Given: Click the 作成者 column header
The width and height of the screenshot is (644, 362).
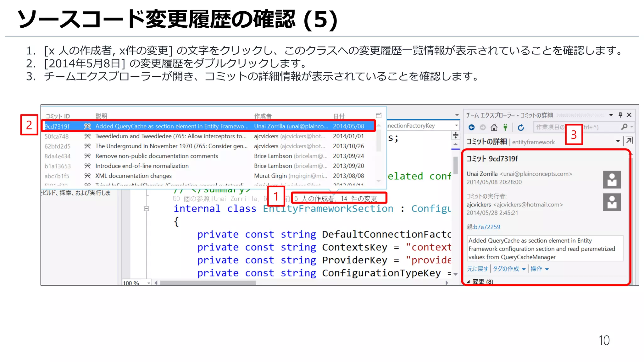Looking at the screenshot, I should (x=263, y=116).
